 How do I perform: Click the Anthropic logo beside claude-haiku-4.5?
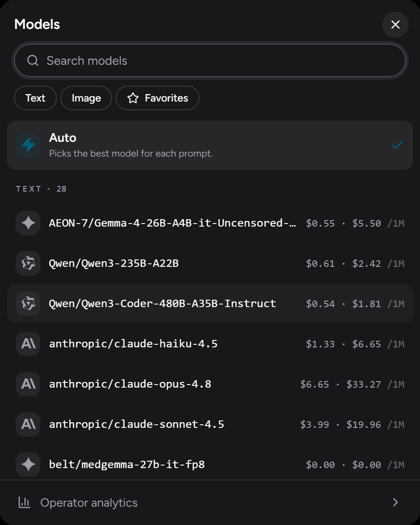[x=28, y=344]
